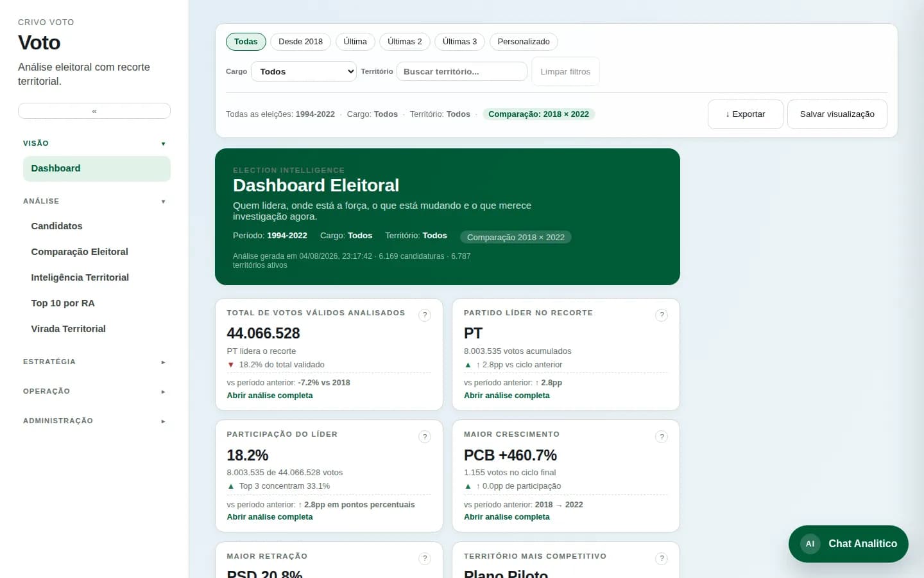Click the Voto app title in the sidebar
This screenshot has height=578, width=924.
click(39, 42)
